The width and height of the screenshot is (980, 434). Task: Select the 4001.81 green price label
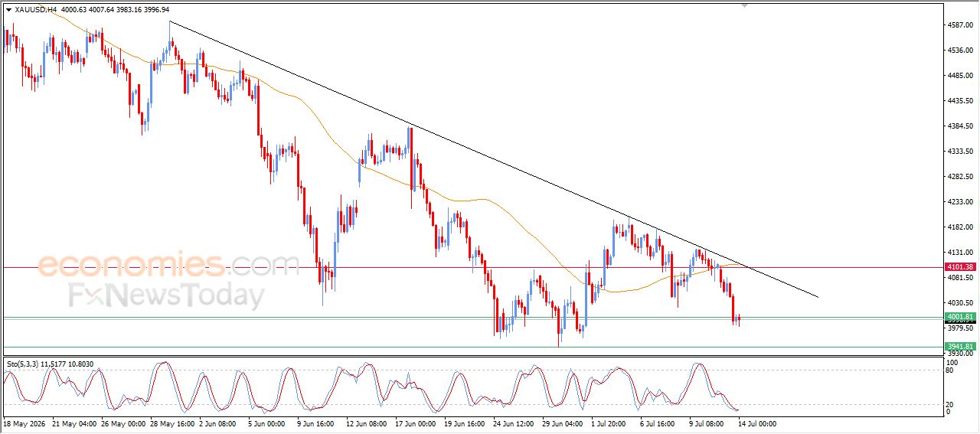coord(959,316)
